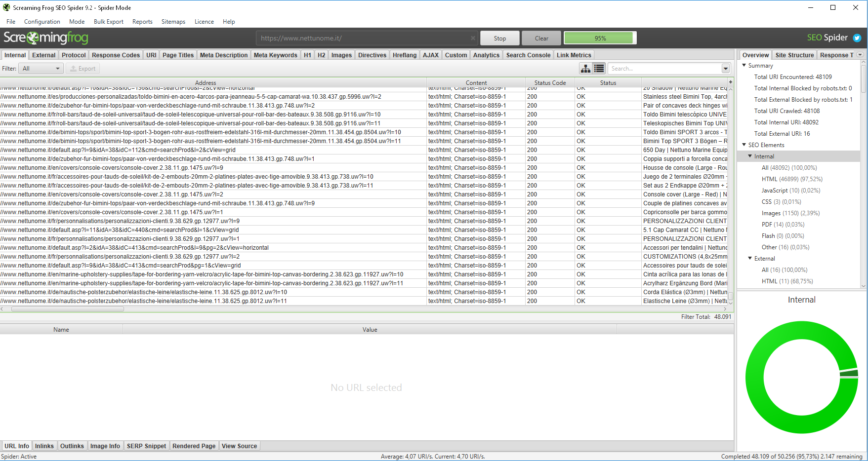
Task: Switch to the Images tab
Action: pos(341,55)
